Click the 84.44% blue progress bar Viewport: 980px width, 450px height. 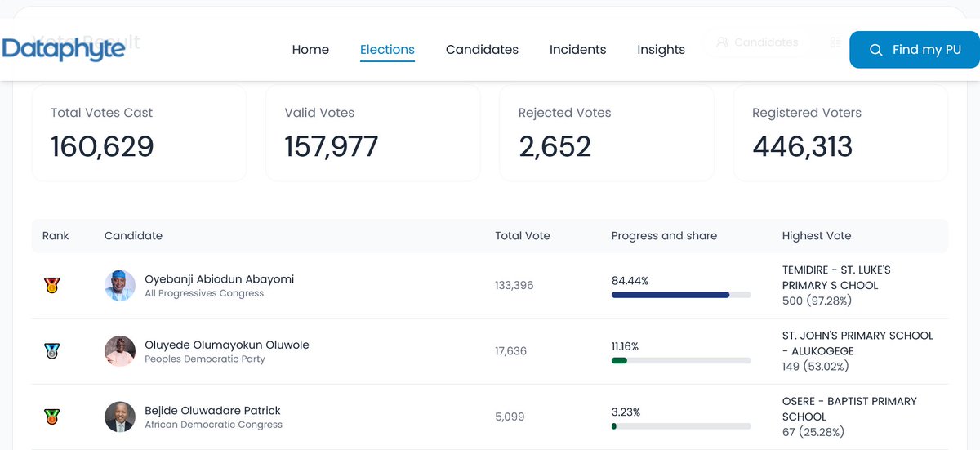click(x=681, y=295)
